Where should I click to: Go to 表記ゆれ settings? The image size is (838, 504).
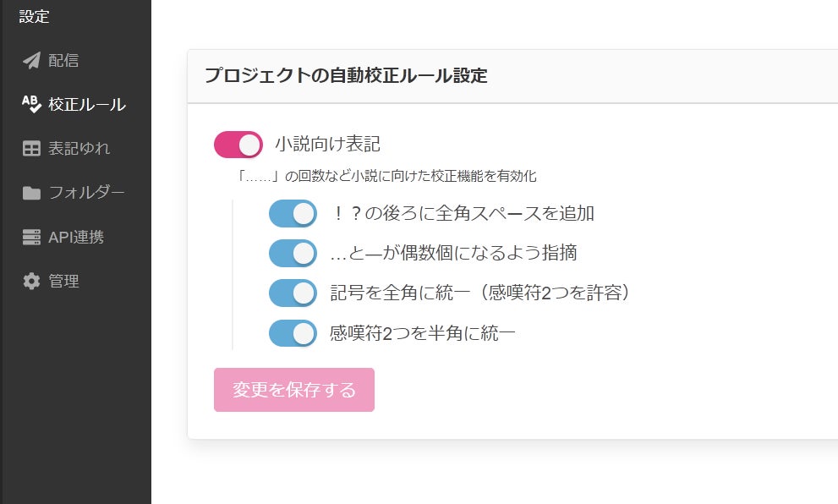(x=79, y=149)
